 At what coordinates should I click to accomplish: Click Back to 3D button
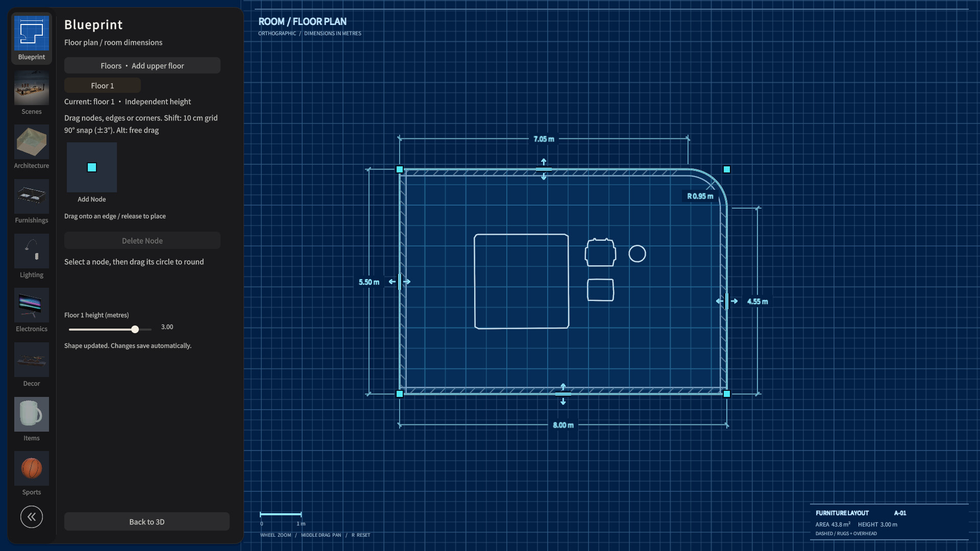(x=147, y=522)
